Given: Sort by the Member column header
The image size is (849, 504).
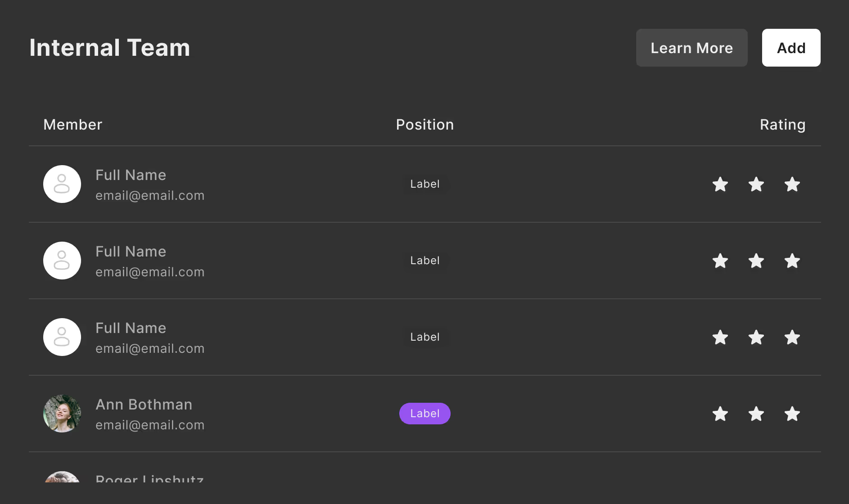Looking at the screenshot, I should pos(73,125).
